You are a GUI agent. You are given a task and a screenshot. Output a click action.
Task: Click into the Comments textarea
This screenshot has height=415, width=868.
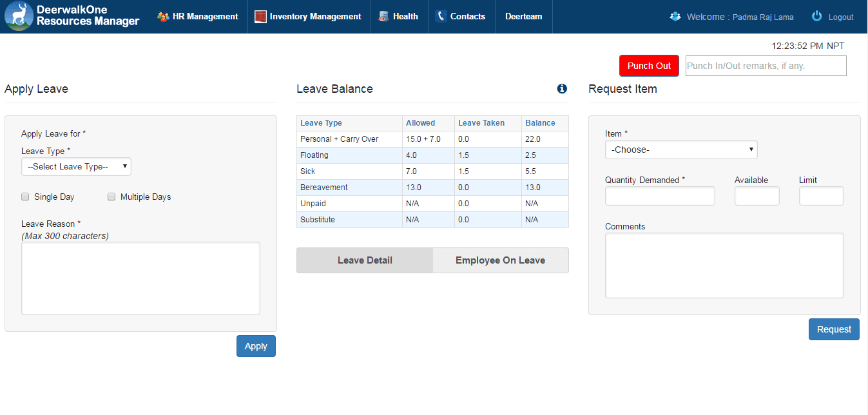[724, 265]
